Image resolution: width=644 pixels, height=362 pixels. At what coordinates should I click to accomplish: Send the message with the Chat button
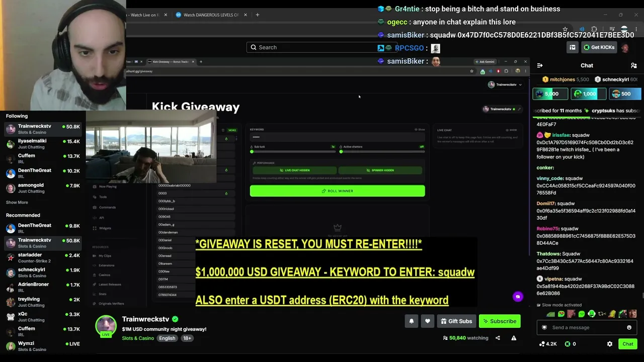pyautogui.click(x=628, y=344)
